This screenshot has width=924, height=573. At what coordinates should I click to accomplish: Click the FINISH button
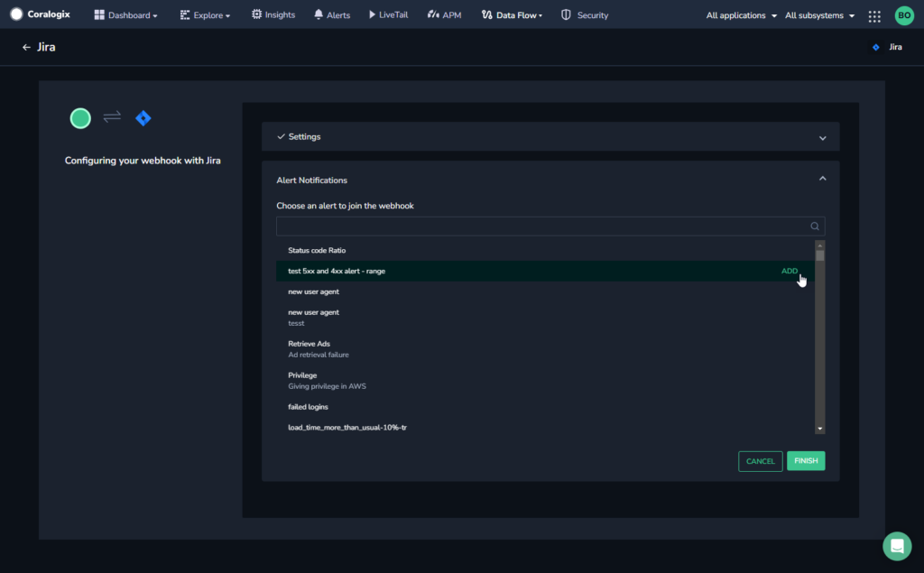806,461
